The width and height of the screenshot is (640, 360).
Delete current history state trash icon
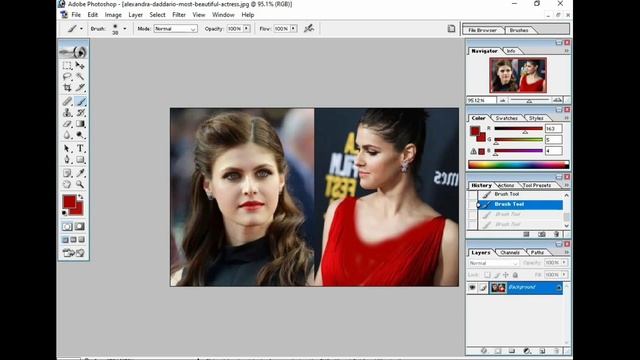pos(556,234)
